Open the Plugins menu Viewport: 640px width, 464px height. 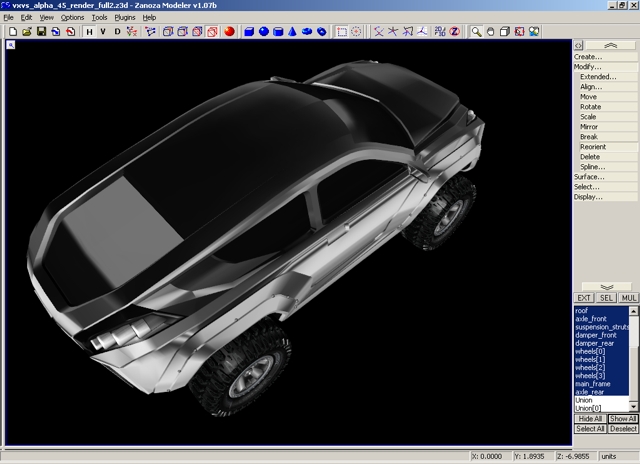[x=125, y=18]
